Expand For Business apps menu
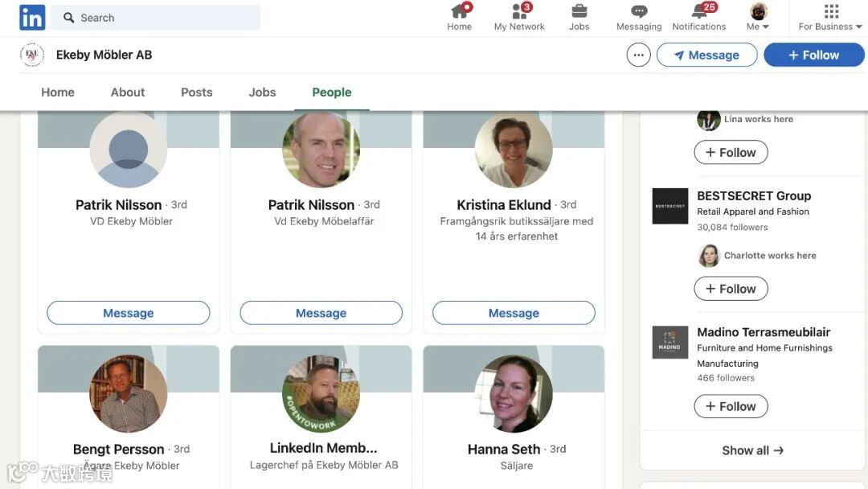This screenshot has height=489, width=868. click(x=830, y=17)
